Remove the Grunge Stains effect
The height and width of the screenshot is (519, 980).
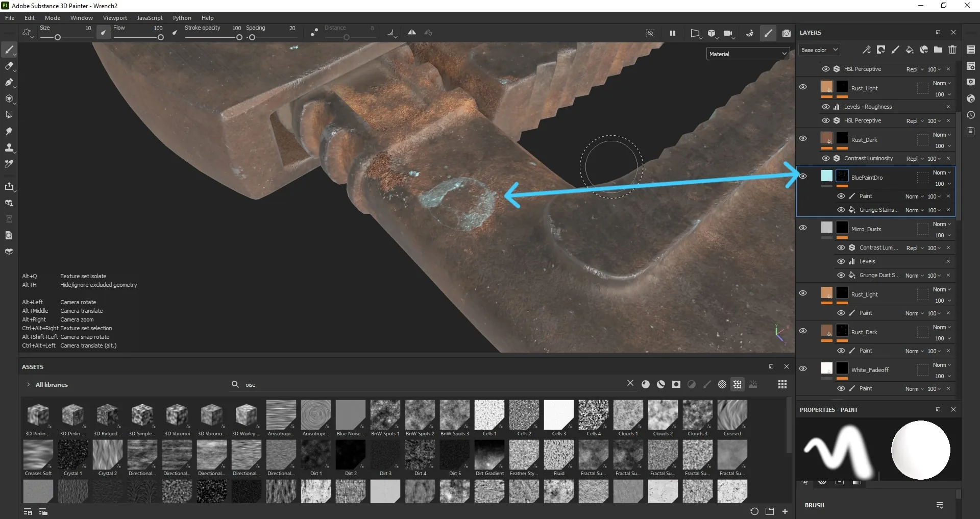tap(948, 210)
